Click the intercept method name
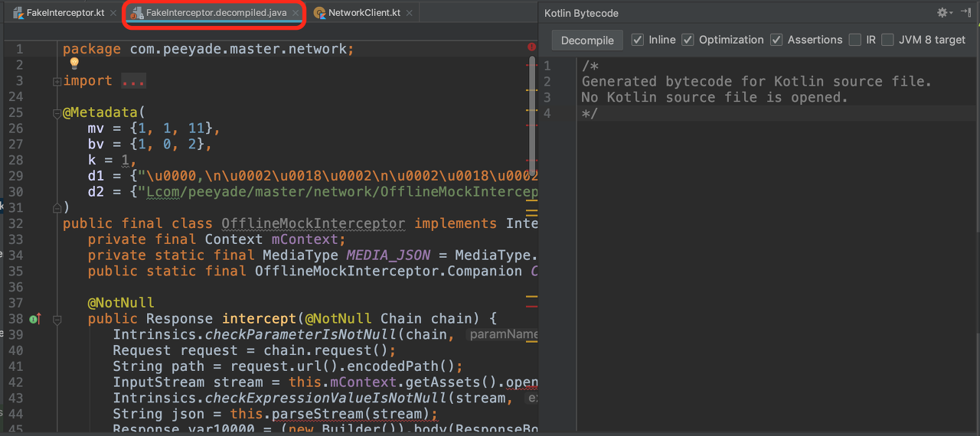 pyautogui.click(x=260, y=319)
